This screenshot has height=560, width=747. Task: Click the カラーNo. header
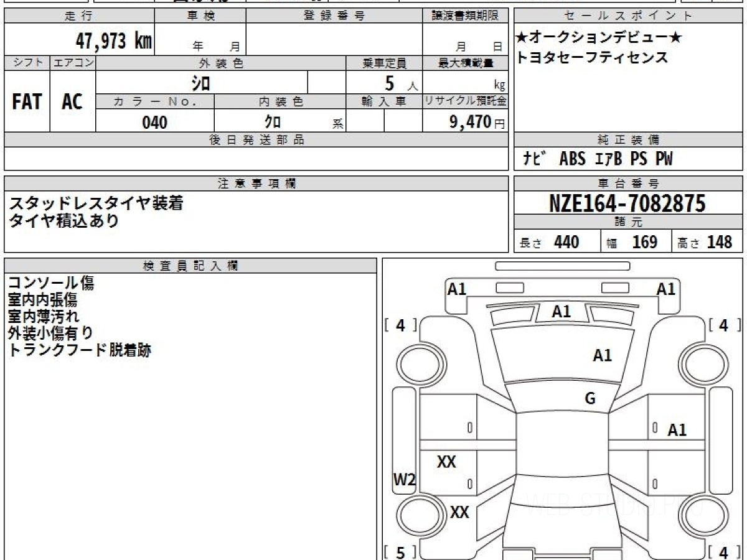point(155,101)
